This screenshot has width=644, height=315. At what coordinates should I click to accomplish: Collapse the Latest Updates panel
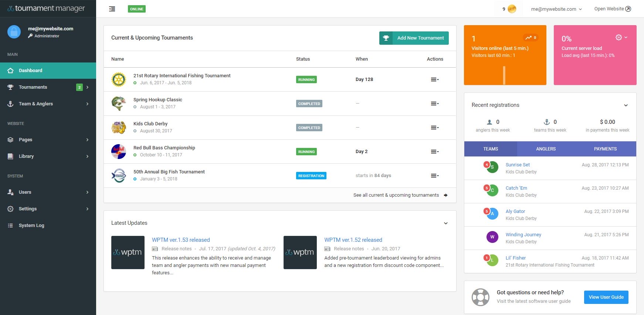445,223
